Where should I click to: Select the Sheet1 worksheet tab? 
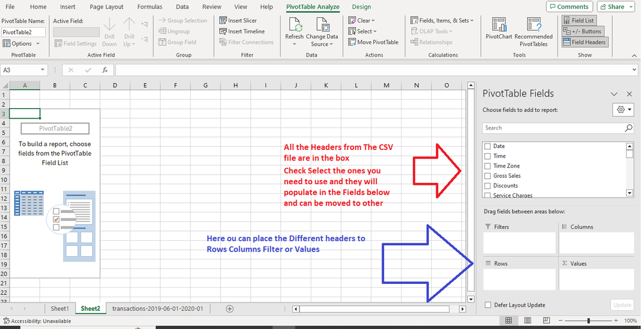point(59,309)
